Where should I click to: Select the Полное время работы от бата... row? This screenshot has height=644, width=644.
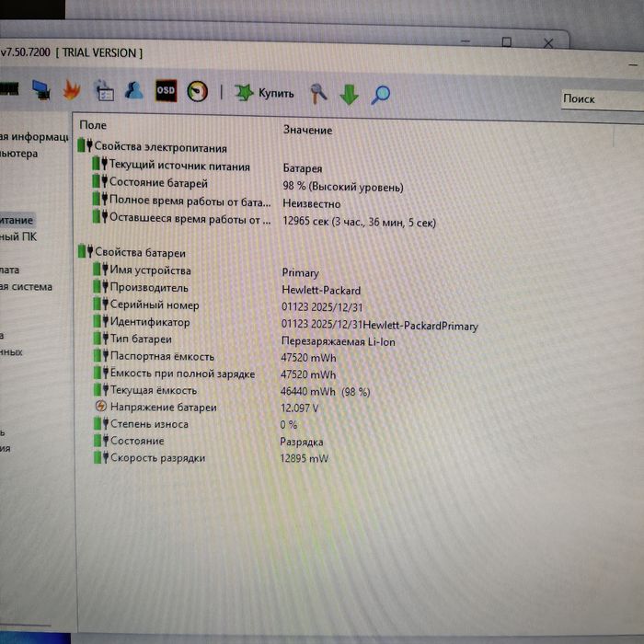[190, 201]
